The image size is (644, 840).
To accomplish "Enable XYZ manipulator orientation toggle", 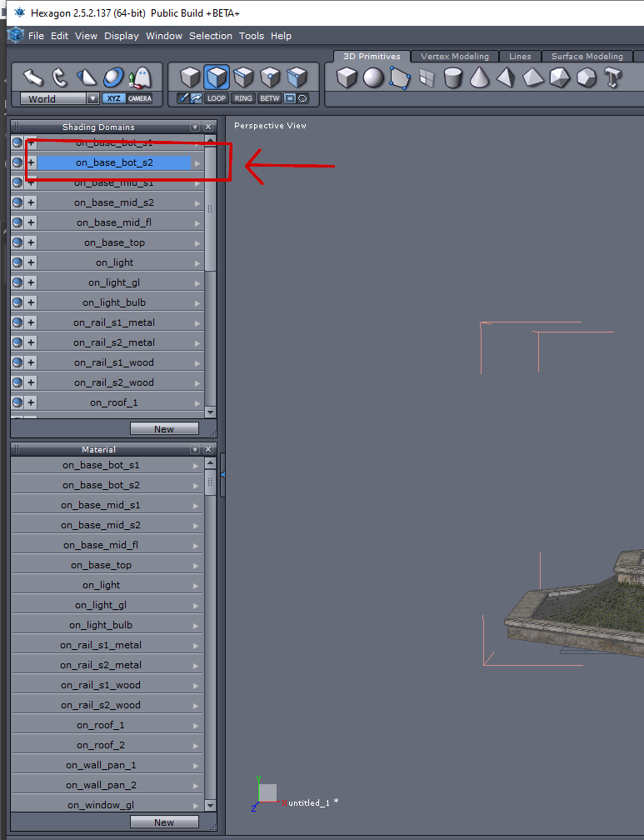I will [113, 98].
